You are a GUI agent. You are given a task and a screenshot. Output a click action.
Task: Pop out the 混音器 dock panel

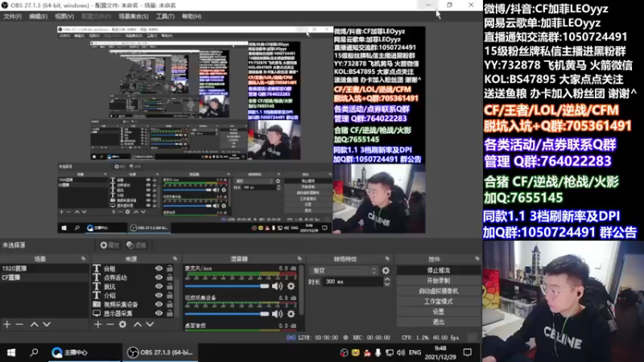click(299, 259)
